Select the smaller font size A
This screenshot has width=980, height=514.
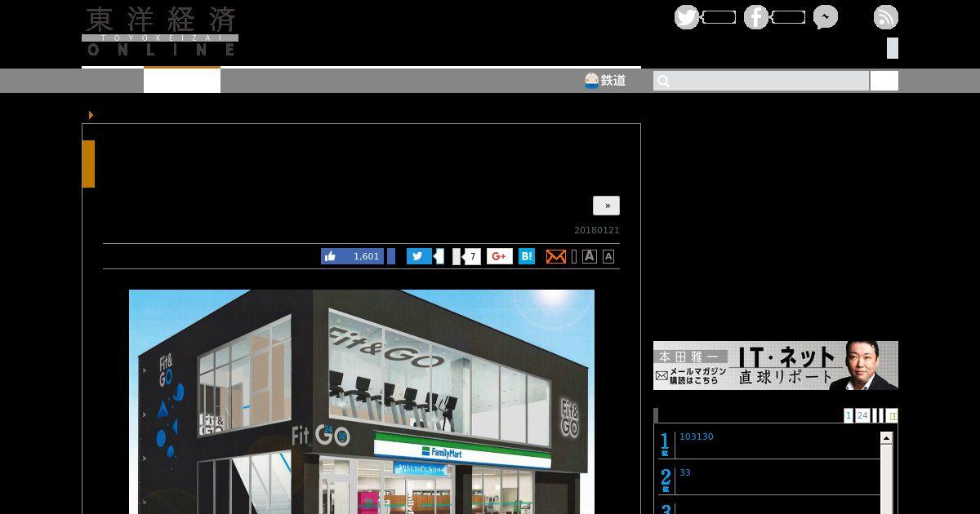pos(608,256)
